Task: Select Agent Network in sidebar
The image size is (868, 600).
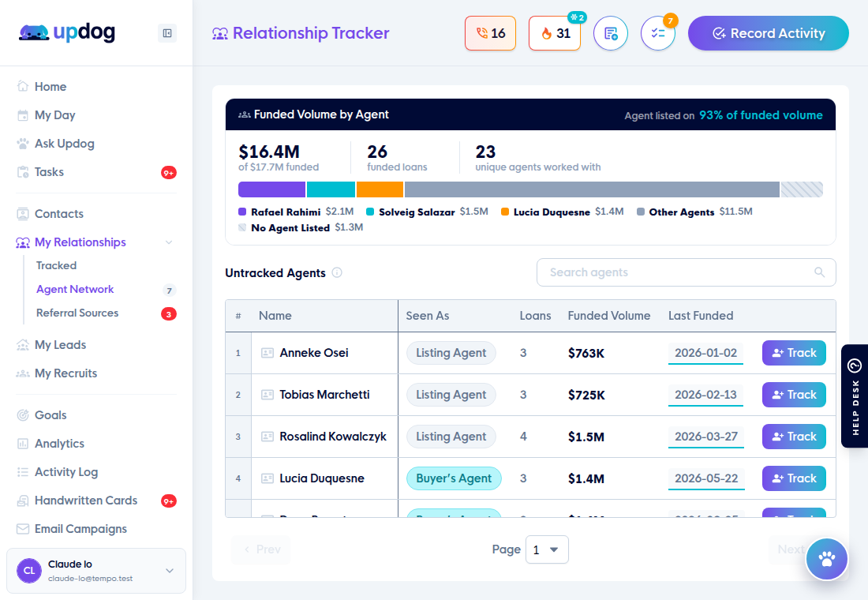Action: coord(75,289)
